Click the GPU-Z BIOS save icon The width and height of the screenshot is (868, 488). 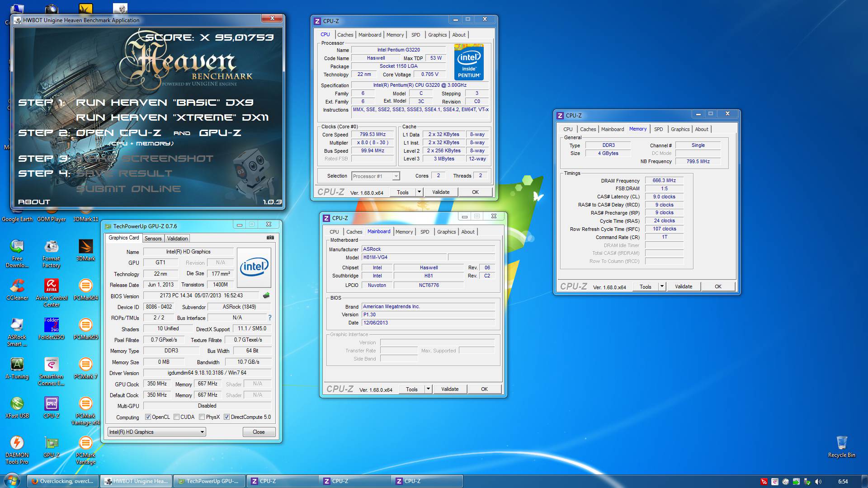tap(266, 296)
